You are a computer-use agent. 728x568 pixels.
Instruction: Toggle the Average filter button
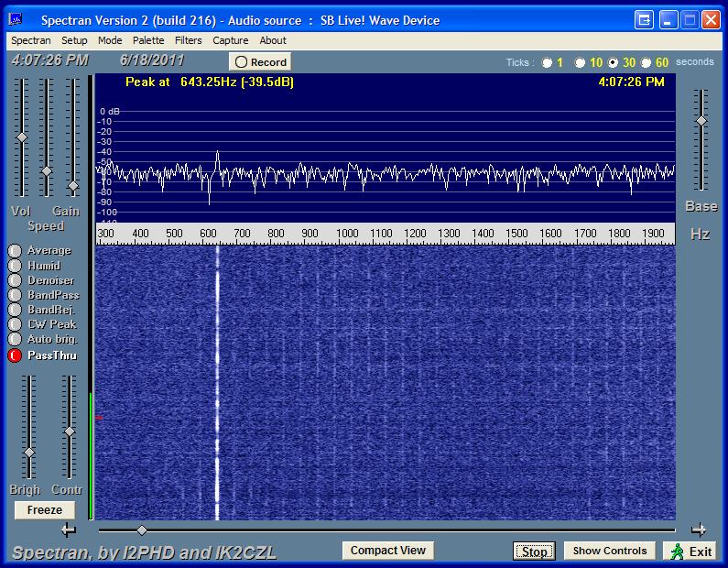(15, 251)
